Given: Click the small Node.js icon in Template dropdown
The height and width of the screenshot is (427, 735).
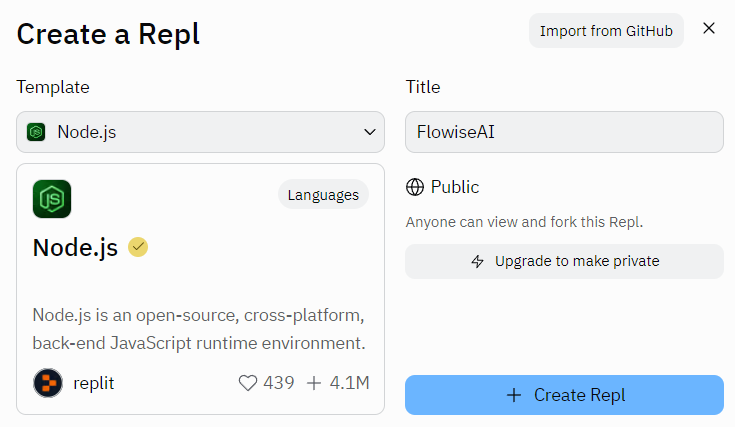Looking at the screenshot, I should (37, 132).
